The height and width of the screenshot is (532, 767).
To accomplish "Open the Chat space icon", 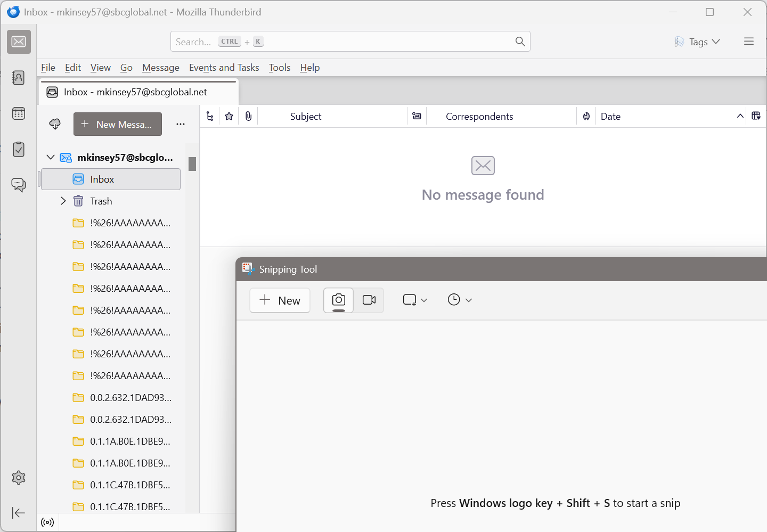I will coord(19,185).
